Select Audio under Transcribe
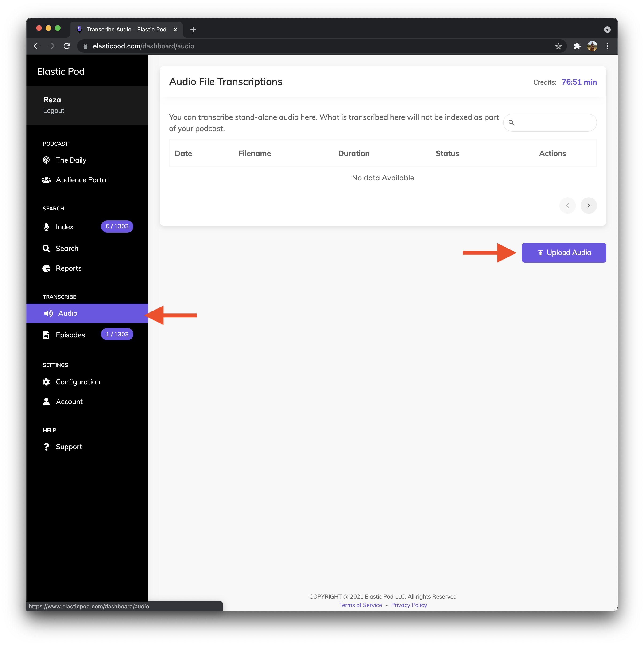Viewport: 644px width, 646px height. coord(87,313)
